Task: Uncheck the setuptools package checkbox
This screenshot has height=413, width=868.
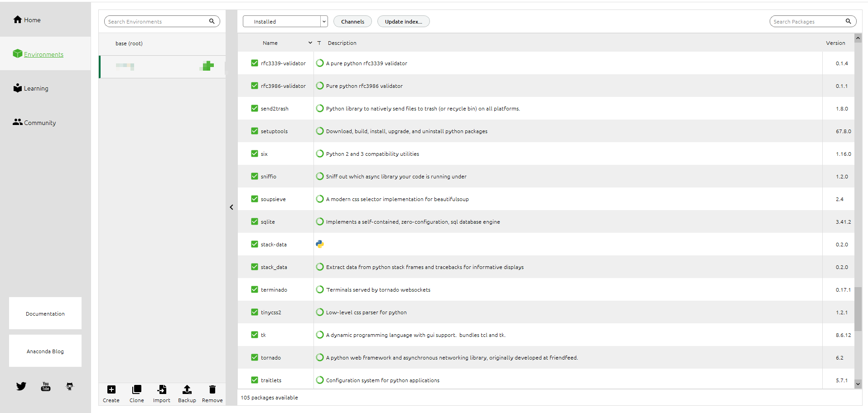Action: pos(255,131)
